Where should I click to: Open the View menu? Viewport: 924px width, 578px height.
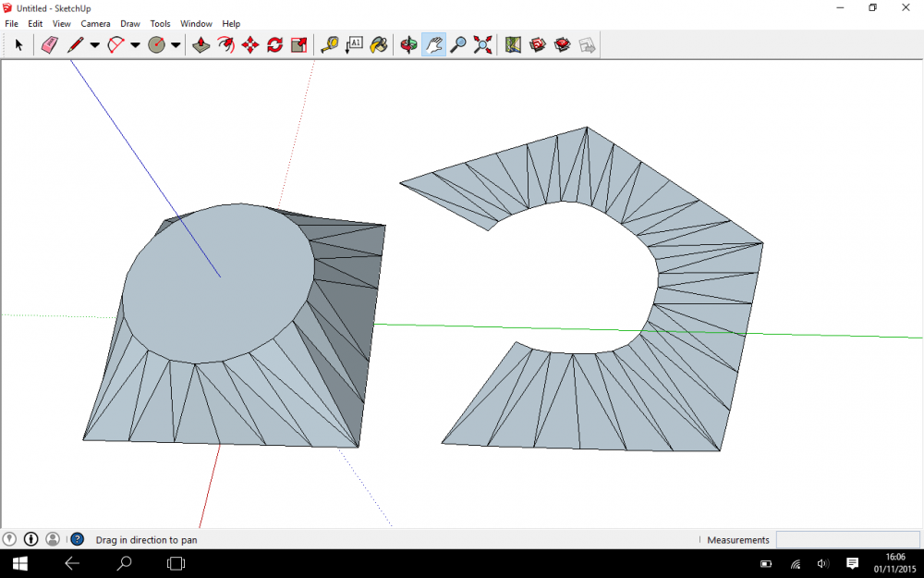coord(61,24)
